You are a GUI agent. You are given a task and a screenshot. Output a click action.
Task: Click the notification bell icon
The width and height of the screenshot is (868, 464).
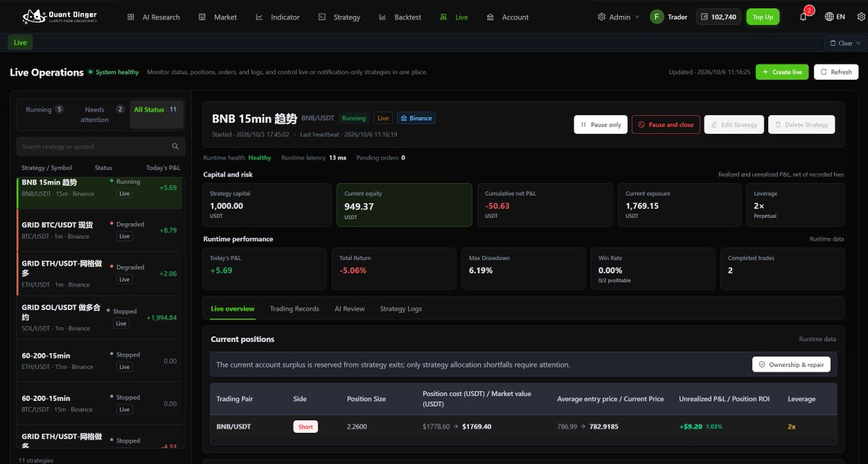pyautogui.click(x=803, y=17)
